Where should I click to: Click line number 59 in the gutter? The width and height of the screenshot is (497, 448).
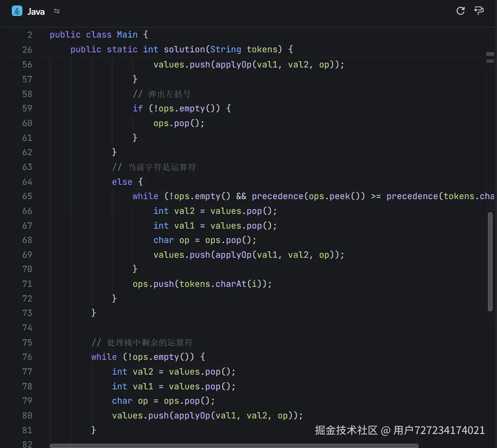point(27,108)
